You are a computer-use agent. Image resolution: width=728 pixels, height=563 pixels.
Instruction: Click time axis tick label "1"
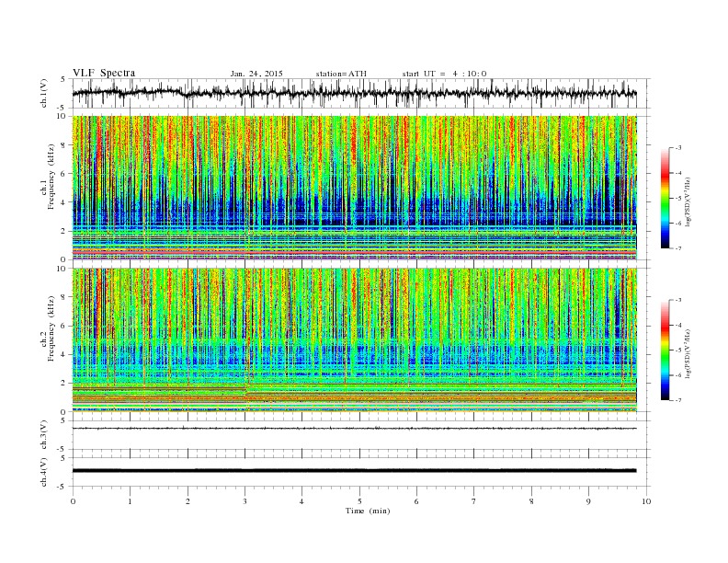coord(130,501)
